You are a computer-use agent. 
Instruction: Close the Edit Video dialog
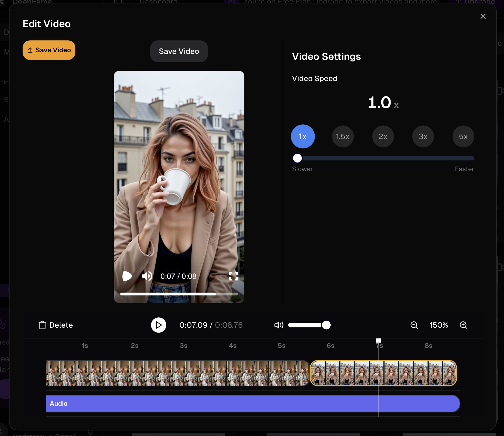tap(483, 17)
